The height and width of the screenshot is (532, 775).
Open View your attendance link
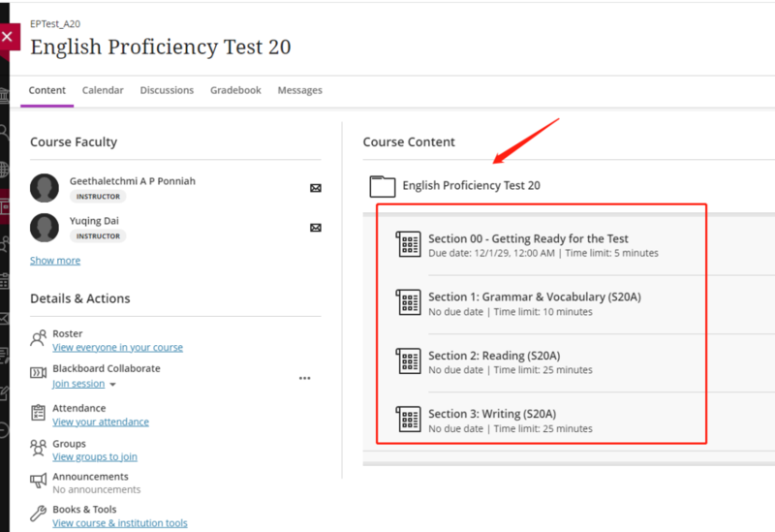[x=101, y=422]
